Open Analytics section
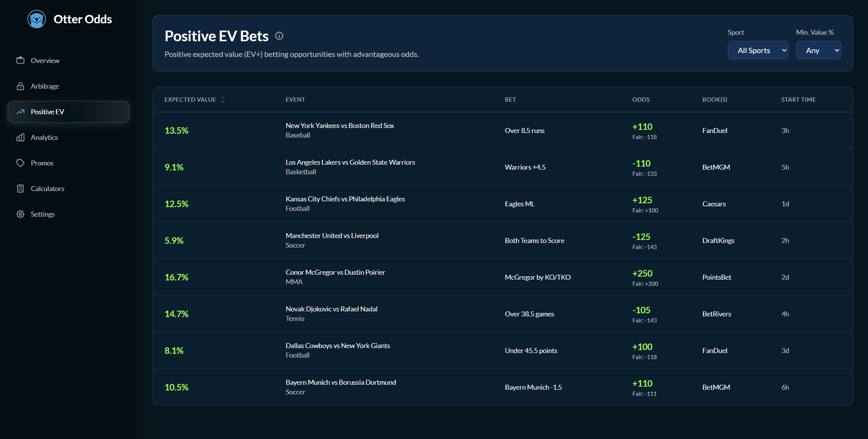This screenshot has width=868, height=439. tap(68, 137)
